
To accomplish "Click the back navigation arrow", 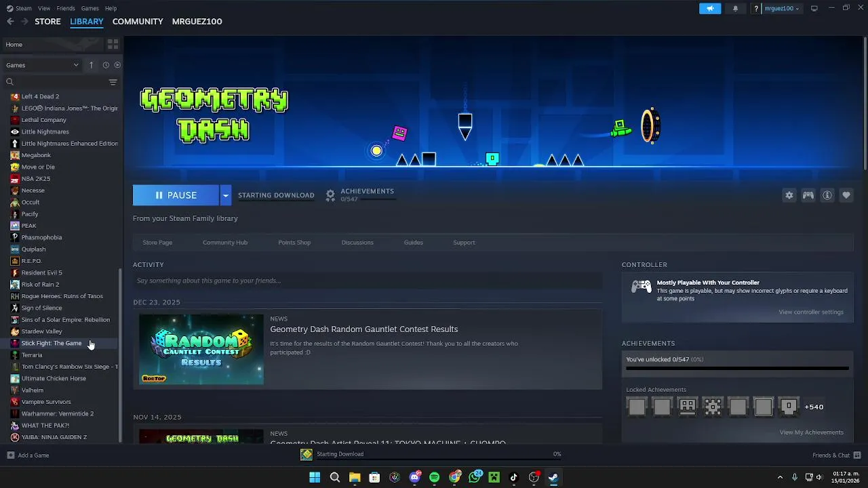I will pyautogui.click(x=10, y=21).
